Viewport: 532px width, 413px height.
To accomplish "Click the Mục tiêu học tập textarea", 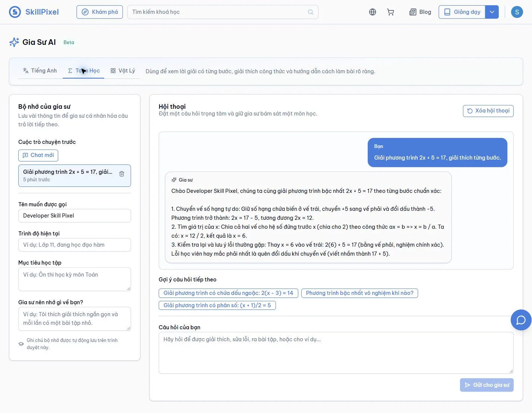I will (x=75, y=279).
